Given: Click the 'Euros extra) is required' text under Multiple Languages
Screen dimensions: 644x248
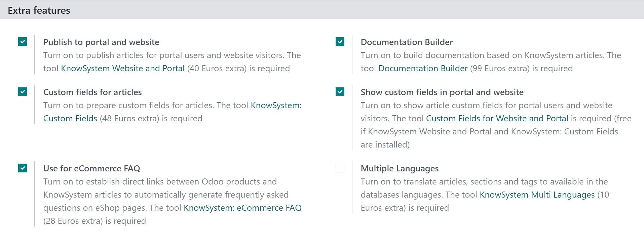Looking at the screenshot, I should (405, 208).
